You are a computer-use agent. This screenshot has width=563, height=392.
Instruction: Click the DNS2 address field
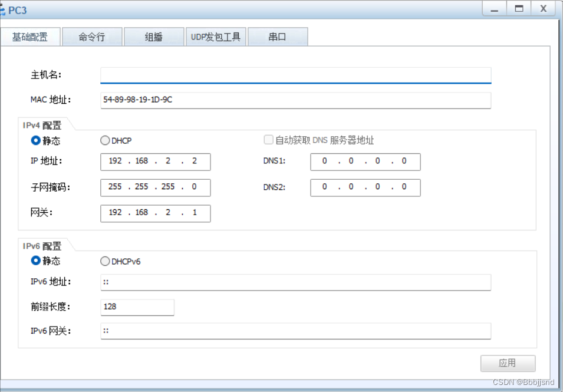(x=365, y=187)
